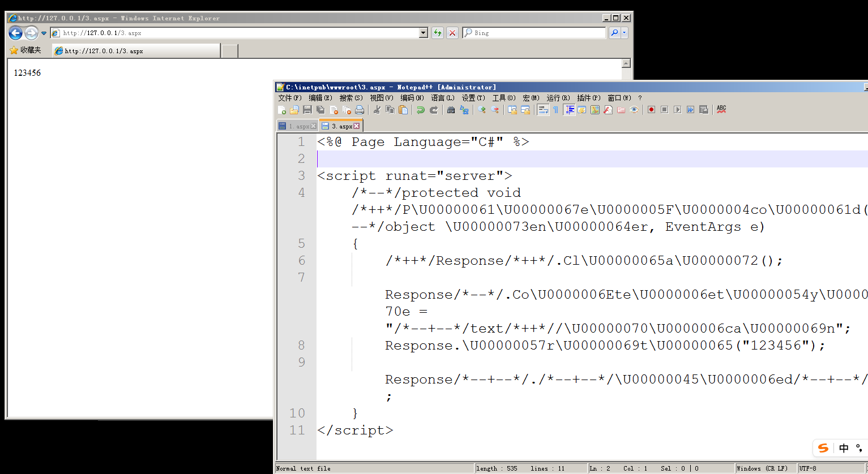Open the Replace tool icon
This screenshot has height=474, width=868.
click(x=464, y=110)
